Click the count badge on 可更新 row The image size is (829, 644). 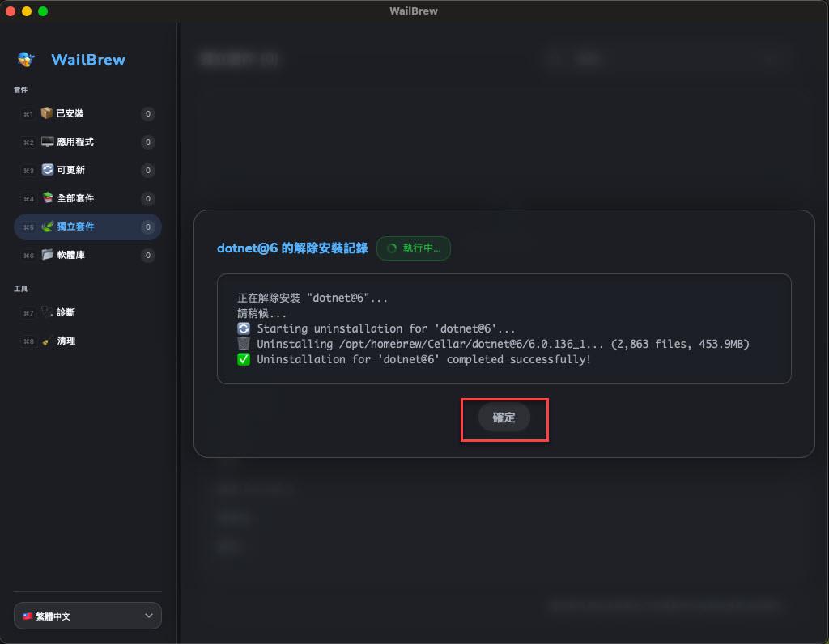click(147, 171)
